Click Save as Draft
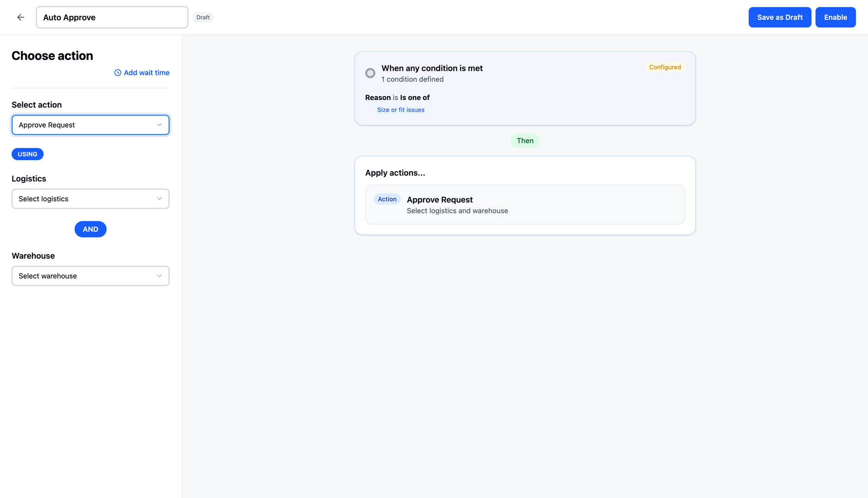 pos(780,17)
